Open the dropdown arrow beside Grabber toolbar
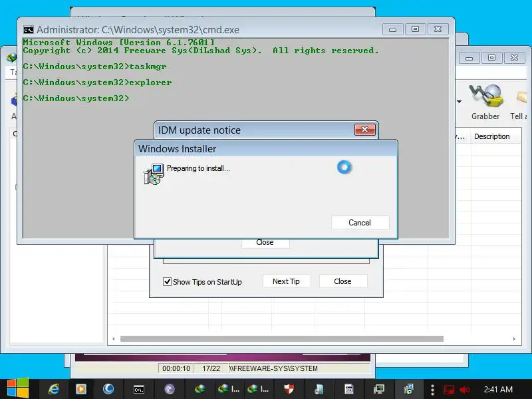532x399 pixels. 459,102
